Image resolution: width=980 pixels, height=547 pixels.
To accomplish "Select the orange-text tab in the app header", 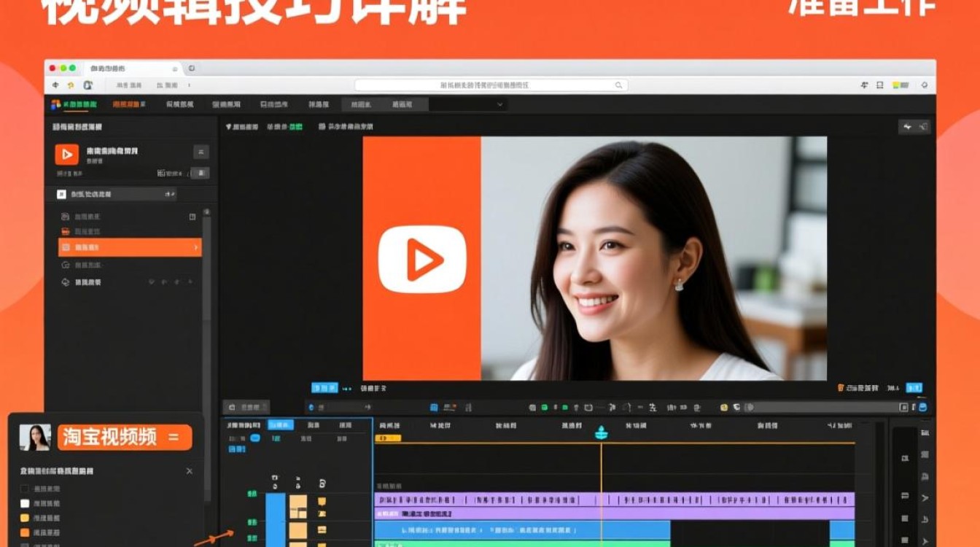I will (130, 105).
